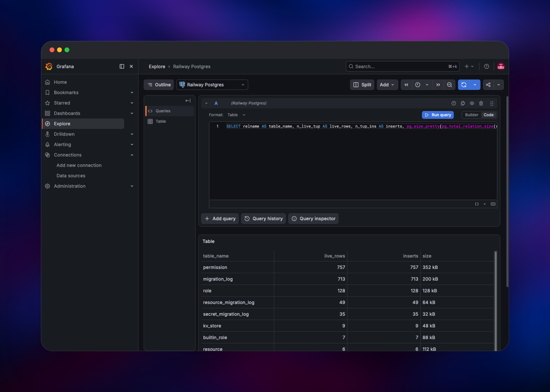This screenshot has width=550, height=392.
Task: Click the Run query button
Action: (x=438, y=115)
